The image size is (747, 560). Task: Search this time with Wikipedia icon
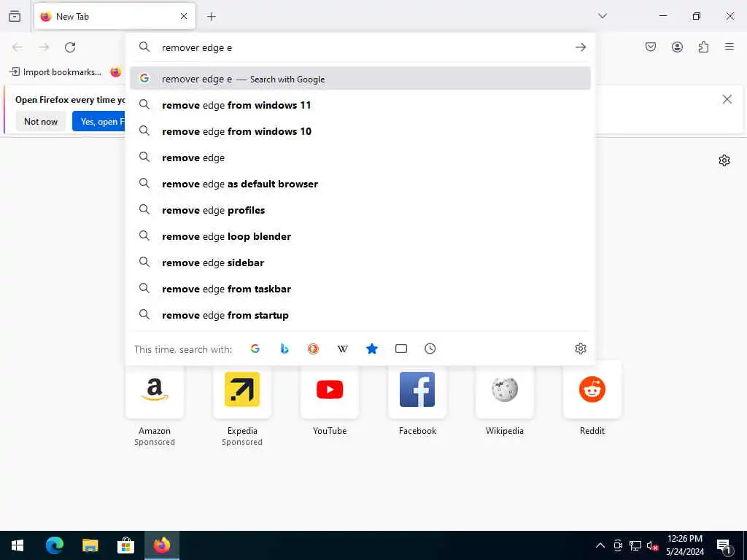343,349
